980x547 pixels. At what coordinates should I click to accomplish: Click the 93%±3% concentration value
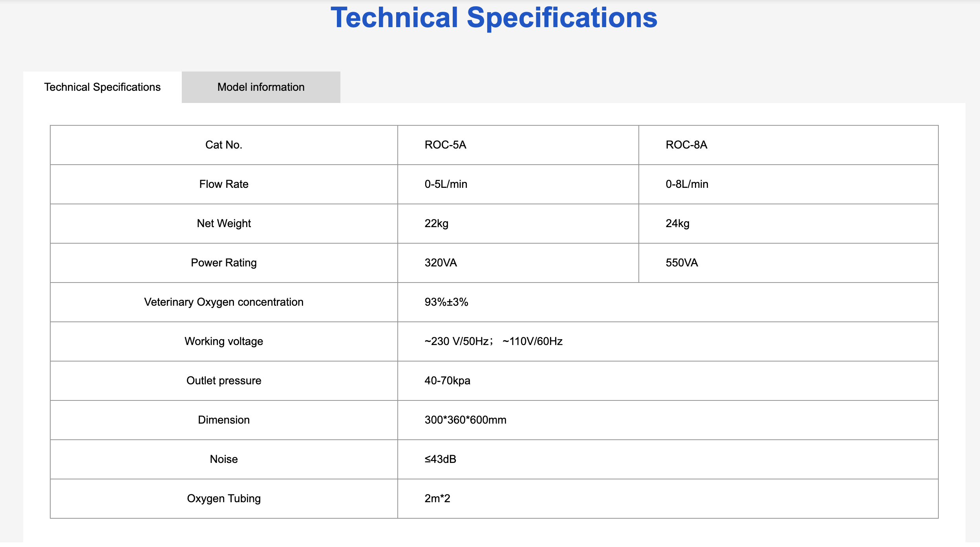click(x=446, y=302)
